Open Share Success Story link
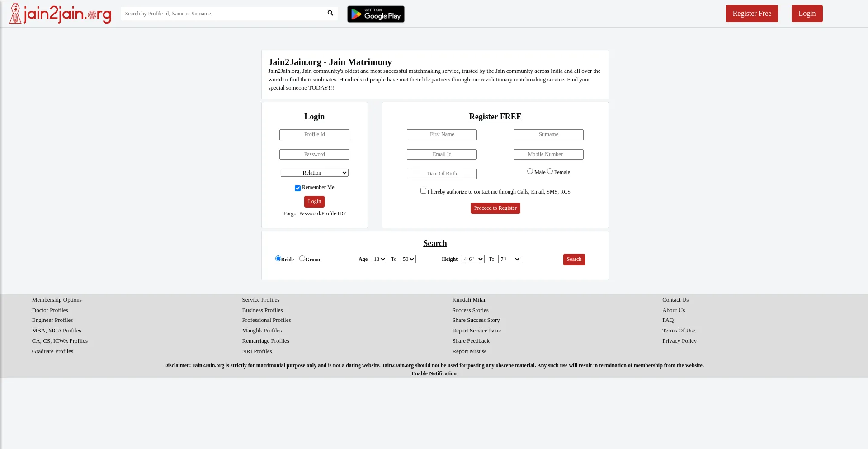Image resolution: width=868 pixels, height=449 pixels. pos(476,320)
